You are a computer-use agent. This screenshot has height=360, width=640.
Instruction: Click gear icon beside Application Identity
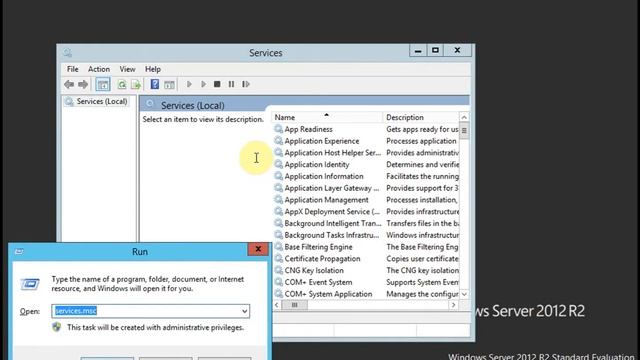pos(278,164)
